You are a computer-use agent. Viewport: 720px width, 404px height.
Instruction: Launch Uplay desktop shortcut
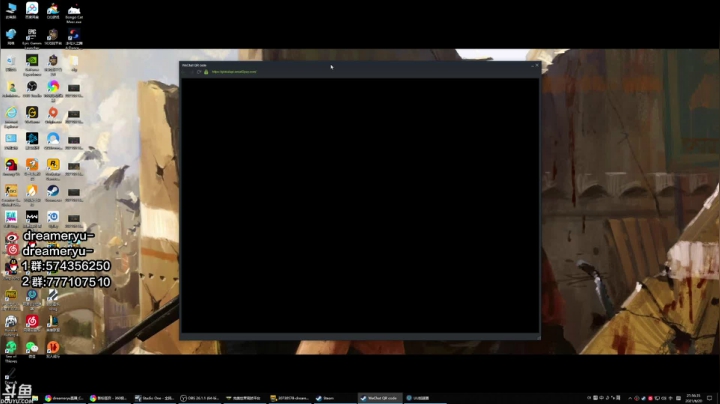pyautogui.click(x=53, y=219)
